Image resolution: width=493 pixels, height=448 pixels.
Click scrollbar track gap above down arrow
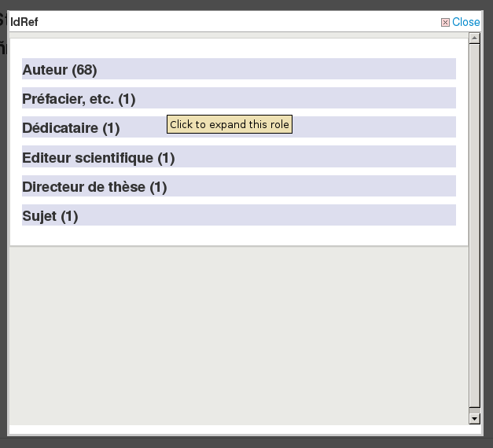click(474, 409)
